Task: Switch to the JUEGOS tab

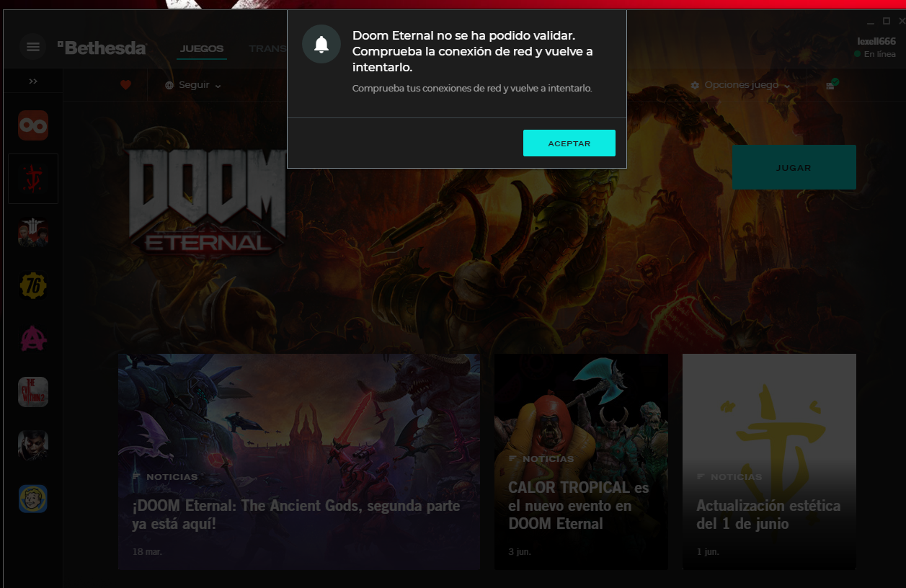Action: point(202,49)
